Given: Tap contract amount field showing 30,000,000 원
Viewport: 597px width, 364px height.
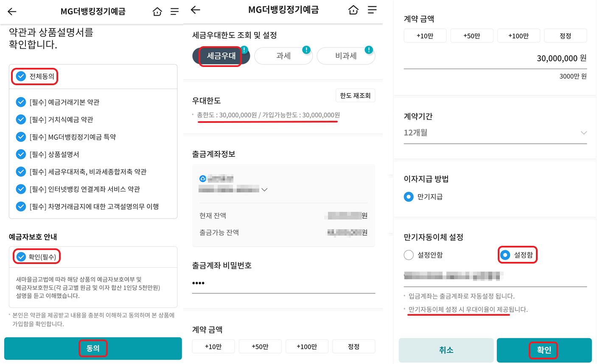Looking at the screenshot, I should (x=495, y=58).
